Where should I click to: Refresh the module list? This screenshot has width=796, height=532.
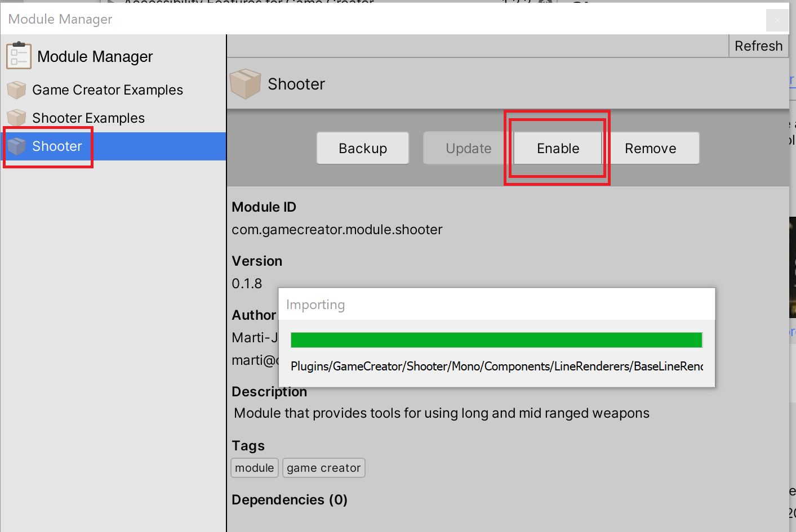[x=758, y=46]
